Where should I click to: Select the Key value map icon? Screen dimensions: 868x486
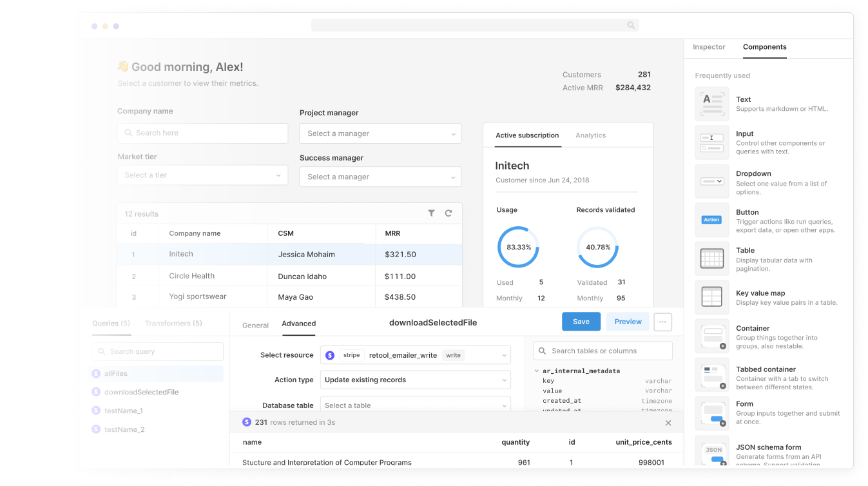[x=711, y=297]
